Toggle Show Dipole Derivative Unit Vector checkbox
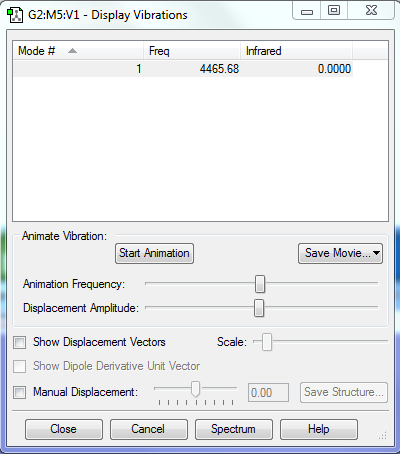This screenshot has width=400, height=454. (x=19, y=366)
